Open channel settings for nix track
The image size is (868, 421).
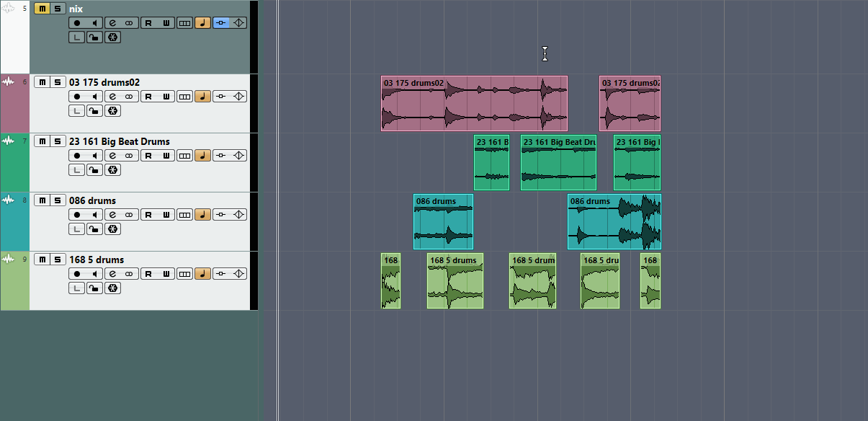[112, 23]
